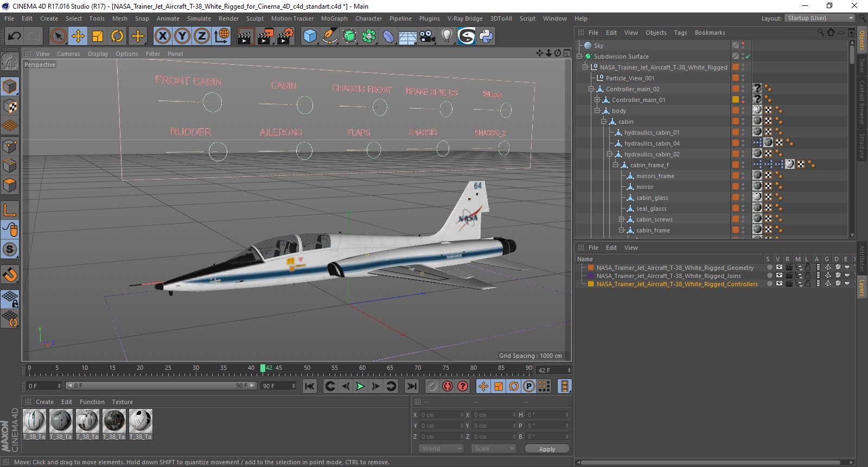Image resolution: width=868 pixels, height=467 pixels.
Task: Click Render View clapperboard icon
Action: point(245,36)
